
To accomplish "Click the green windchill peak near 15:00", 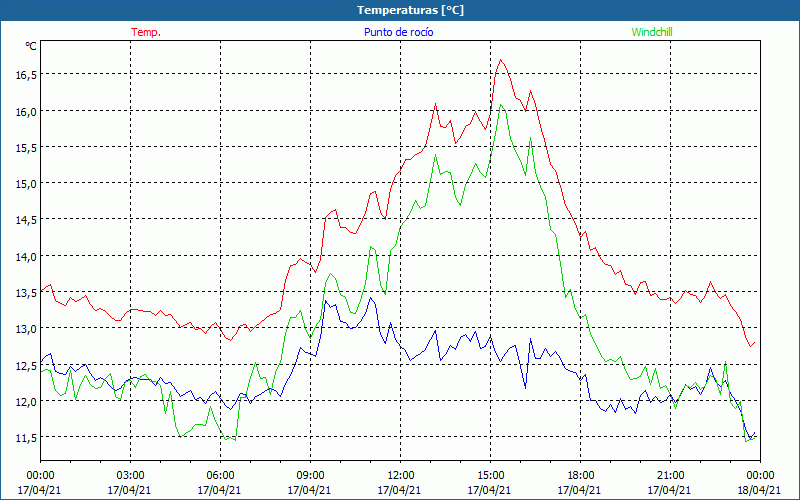I will [x=501, y=105].
